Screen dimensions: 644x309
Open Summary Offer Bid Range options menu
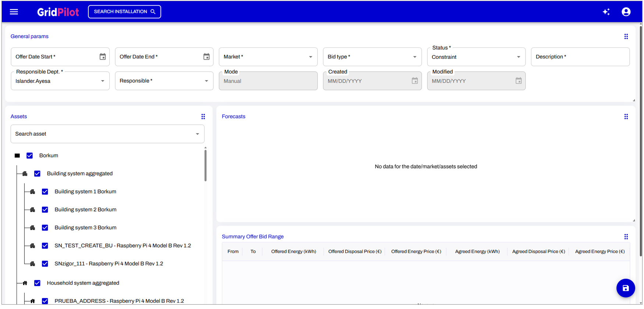626,237
